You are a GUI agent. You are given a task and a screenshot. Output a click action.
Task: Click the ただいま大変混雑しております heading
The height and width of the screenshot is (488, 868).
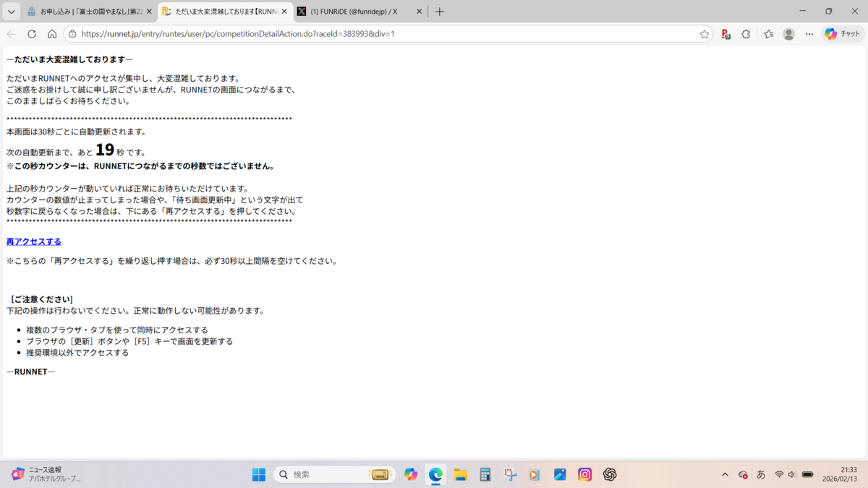pos(69,59)
